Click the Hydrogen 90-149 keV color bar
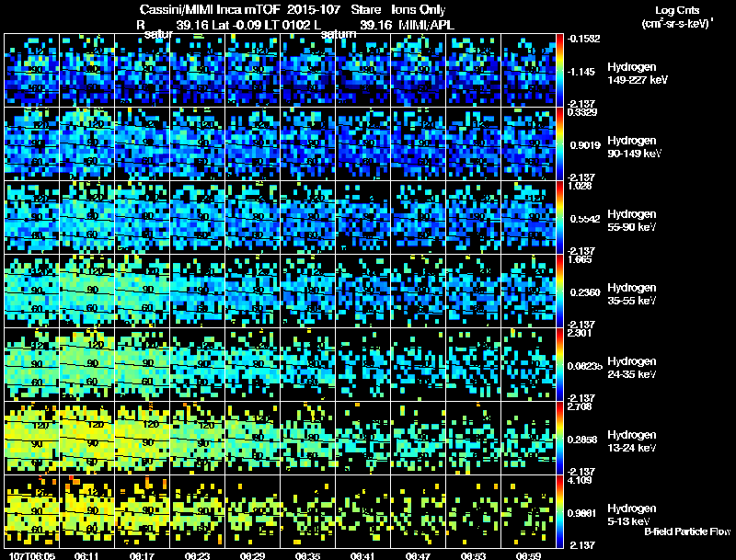736x560 pixels. tap(559, 144)
